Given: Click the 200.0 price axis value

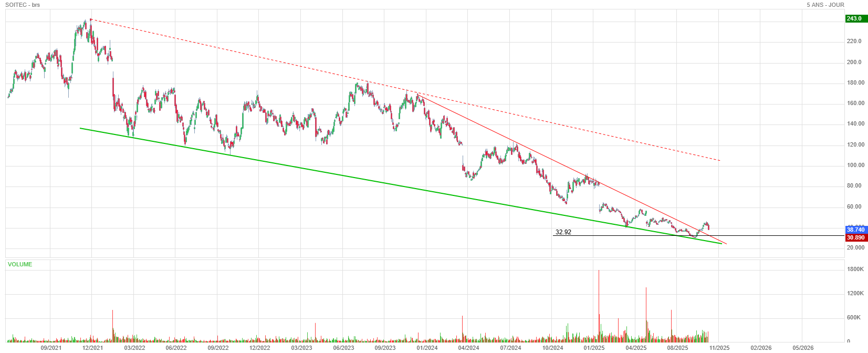Looking at the screenshot, I should tap(854, 62).
